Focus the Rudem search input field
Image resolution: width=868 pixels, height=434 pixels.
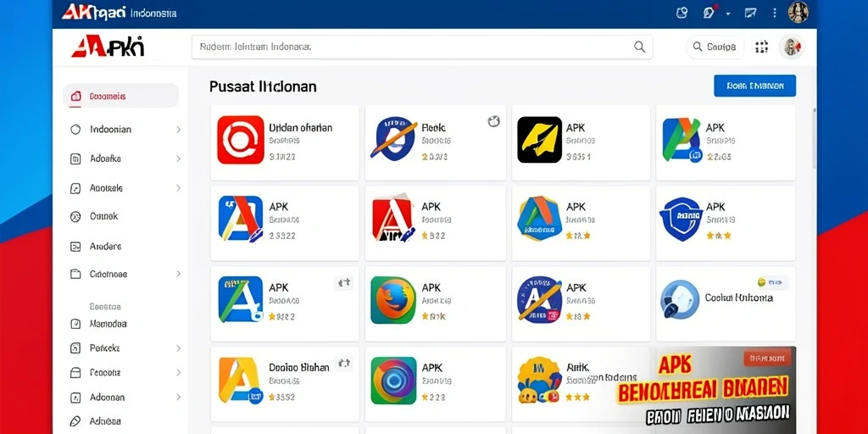[422, 47]
